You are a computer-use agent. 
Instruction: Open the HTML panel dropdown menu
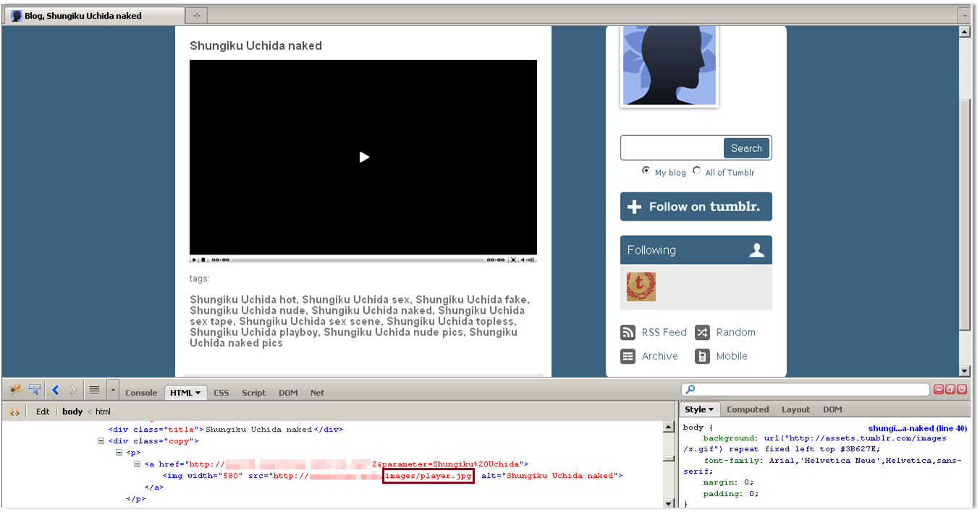coord(198,393)
